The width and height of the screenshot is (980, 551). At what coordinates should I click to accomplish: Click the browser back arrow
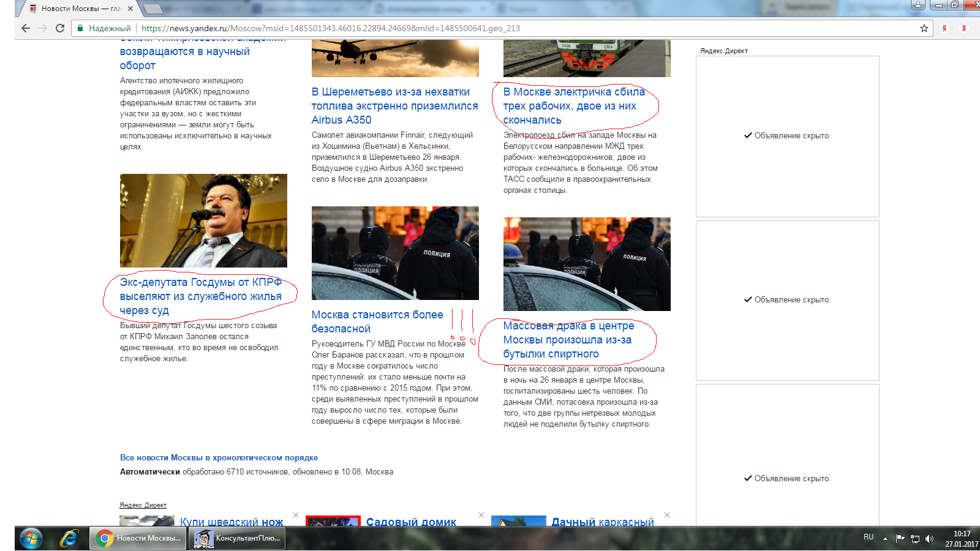pos(25,28)
